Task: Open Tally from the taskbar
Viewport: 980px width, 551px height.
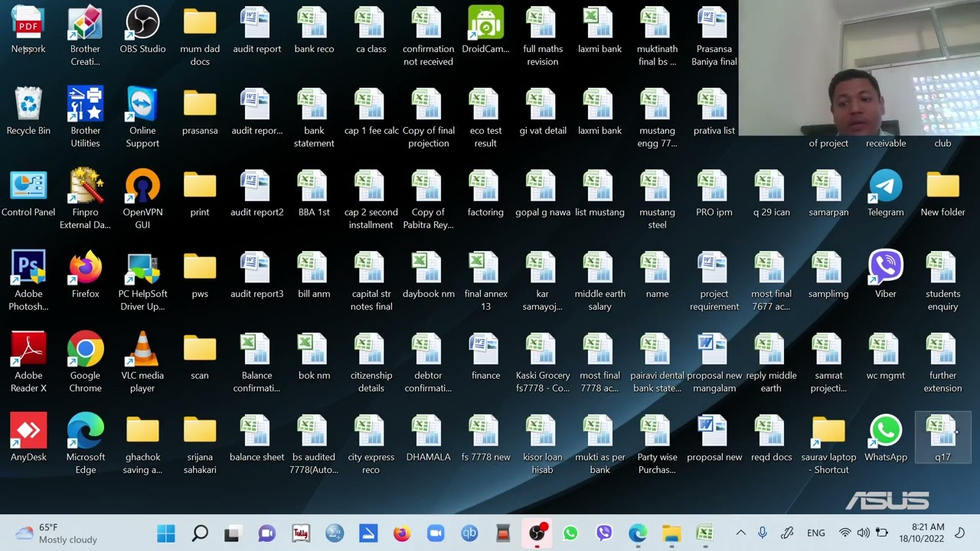Action: tap(301, 533)
